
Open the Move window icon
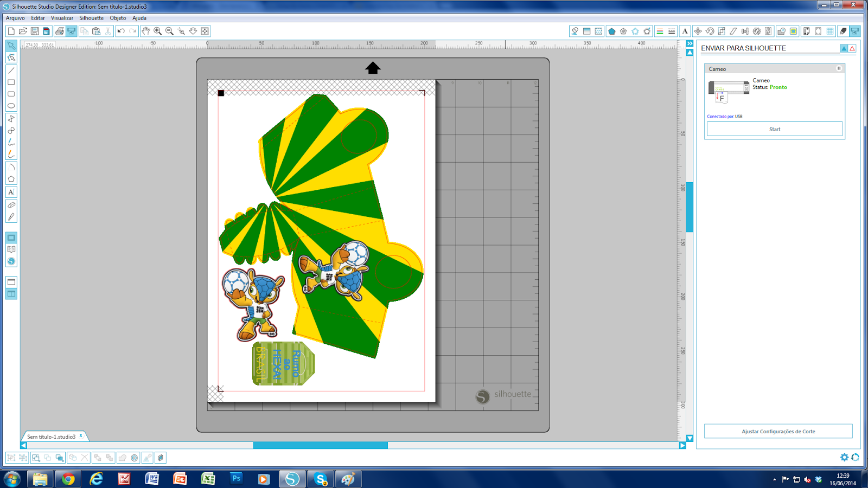click(x=698, y=31)
